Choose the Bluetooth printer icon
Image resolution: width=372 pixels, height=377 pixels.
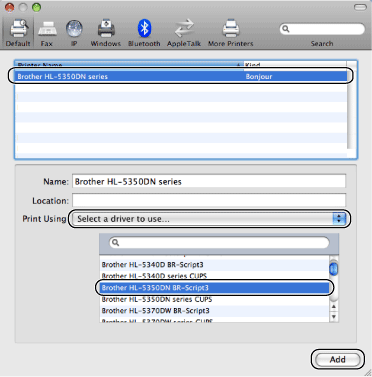144,32
